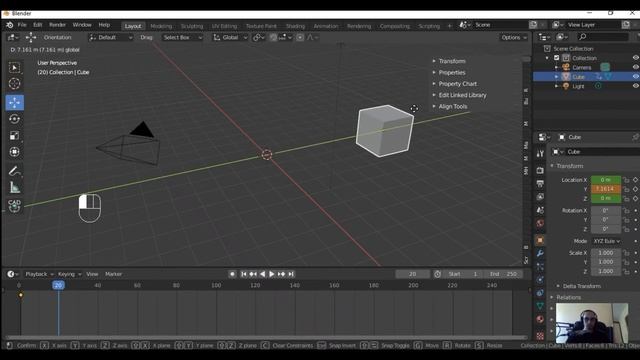Click the current frame field showing 20
The width and height of the screenshot is (640, 360).
412,274
